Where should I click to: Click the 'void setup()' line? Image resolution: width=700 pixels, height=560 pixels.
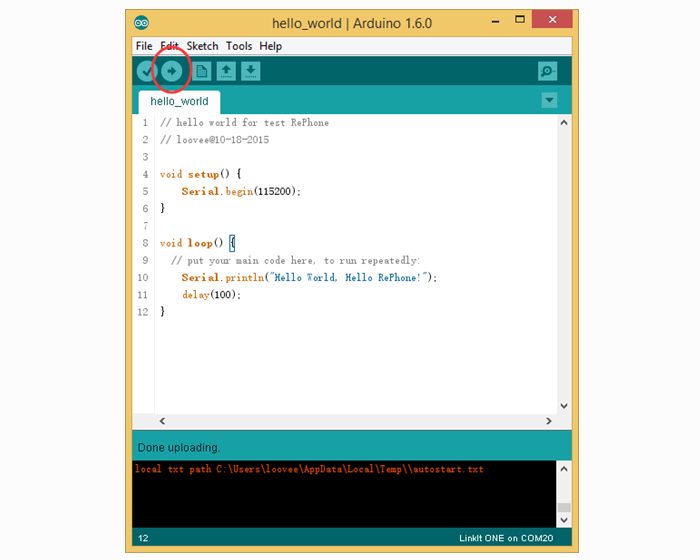coord(200,174)
